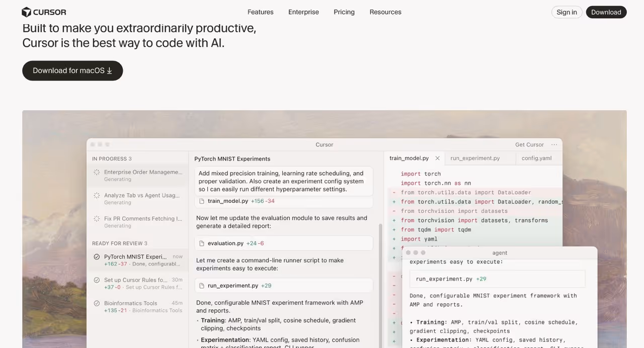Open train_model.py file chip in chat

[284, 201]
